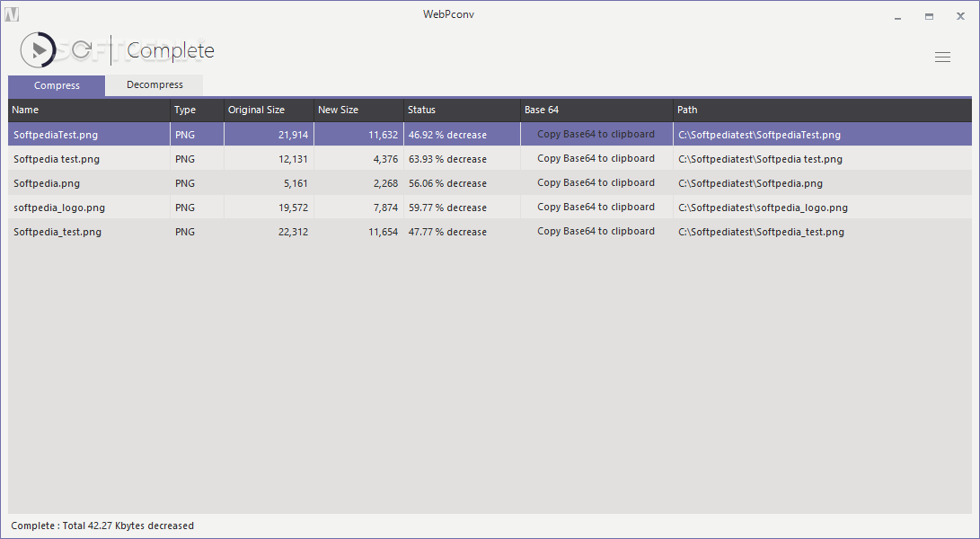
Task: Click the status bar total decreased message
Action: coord(102,526)
